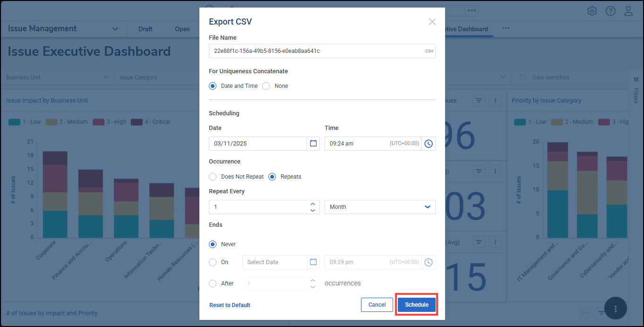The height and width of the screenshot is (327, 644).
Task: Open the help question mark icon
Action: (610, 11)
